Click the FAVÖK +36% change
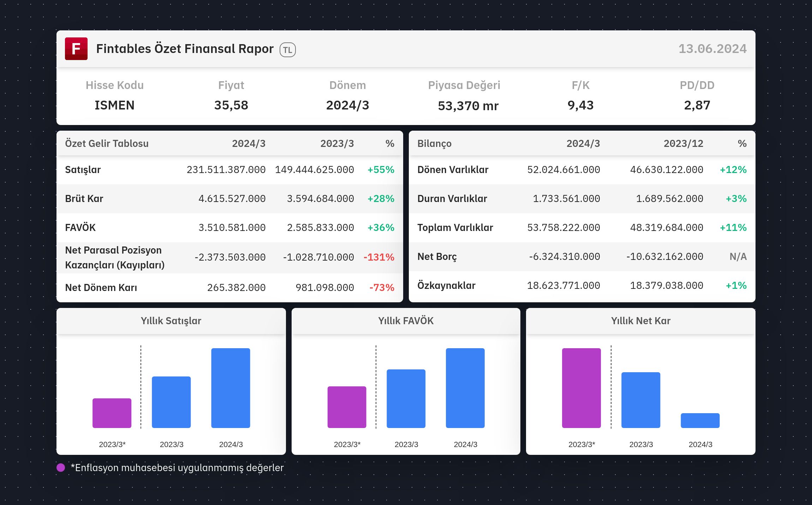Screen dimensions: 812x505 (x=381, y=228)
